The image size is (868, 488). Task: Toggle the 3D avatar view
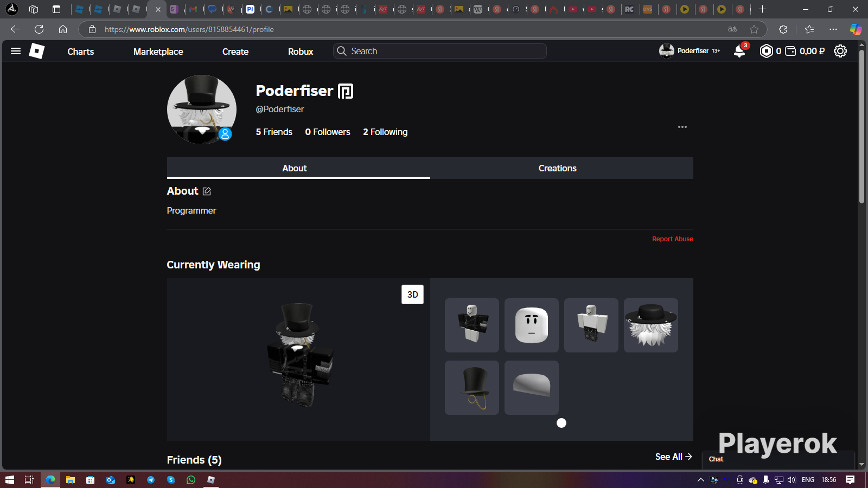(x=412, y=294)
